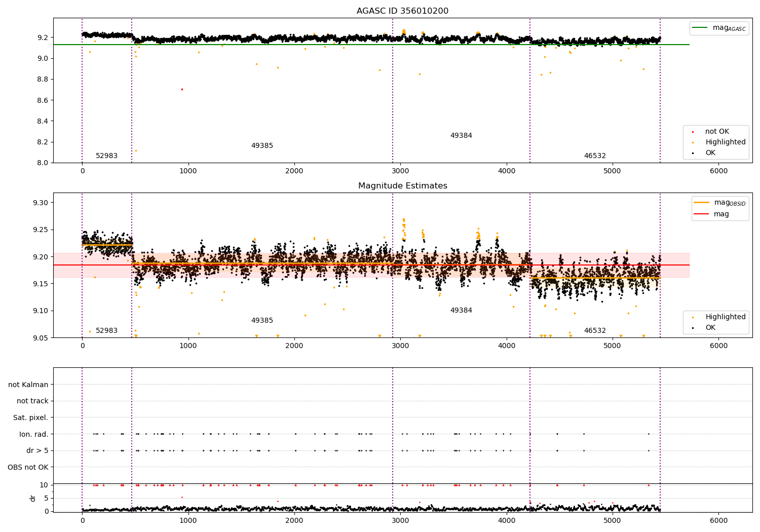Click the title 'AGASC ID 356010200'
760x532 pixels.
coord(402,11)
